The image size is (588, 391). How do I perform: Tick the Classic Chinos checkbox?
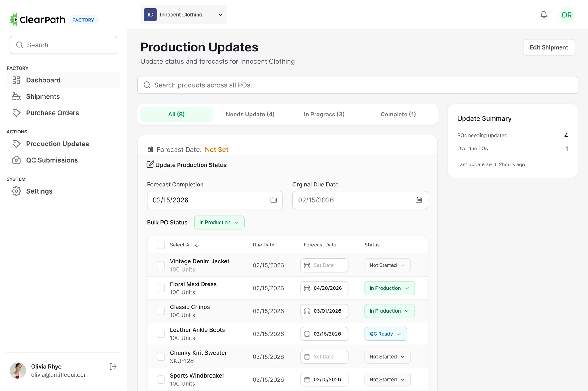(161, 311)
